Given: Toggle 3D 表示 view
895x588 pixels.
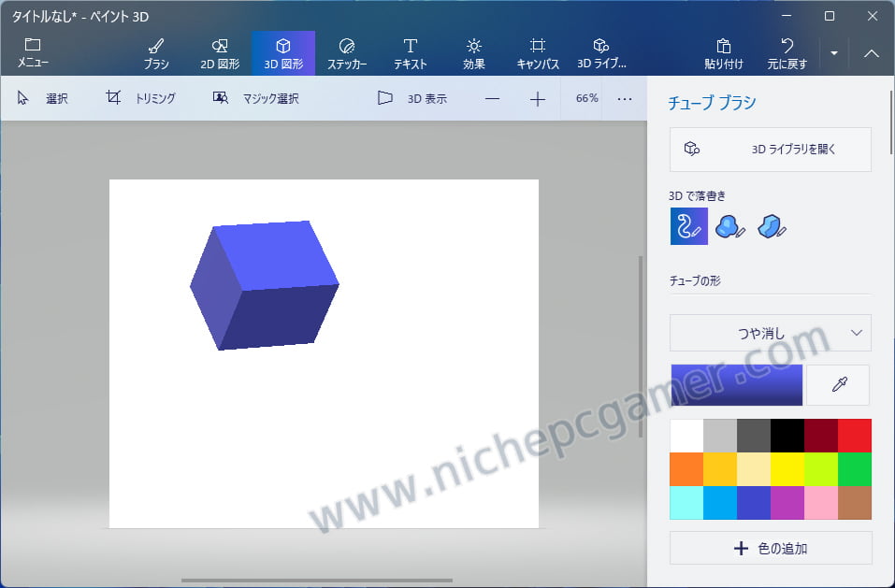Looking at the screenshot, I should 412,98.
